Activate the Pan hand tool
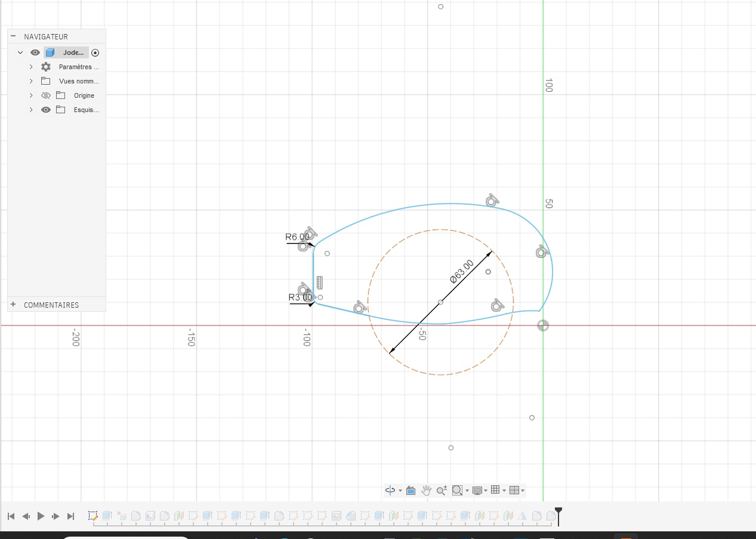Image resolution: width=756 pixels, height=539 pixels. pyautogui.click(x=426, y=490)
